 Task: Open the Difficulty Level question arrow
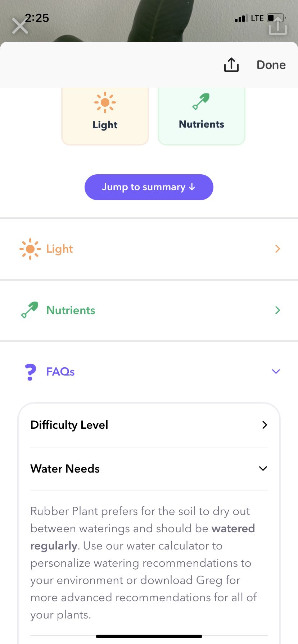click(x=265, y=425)
